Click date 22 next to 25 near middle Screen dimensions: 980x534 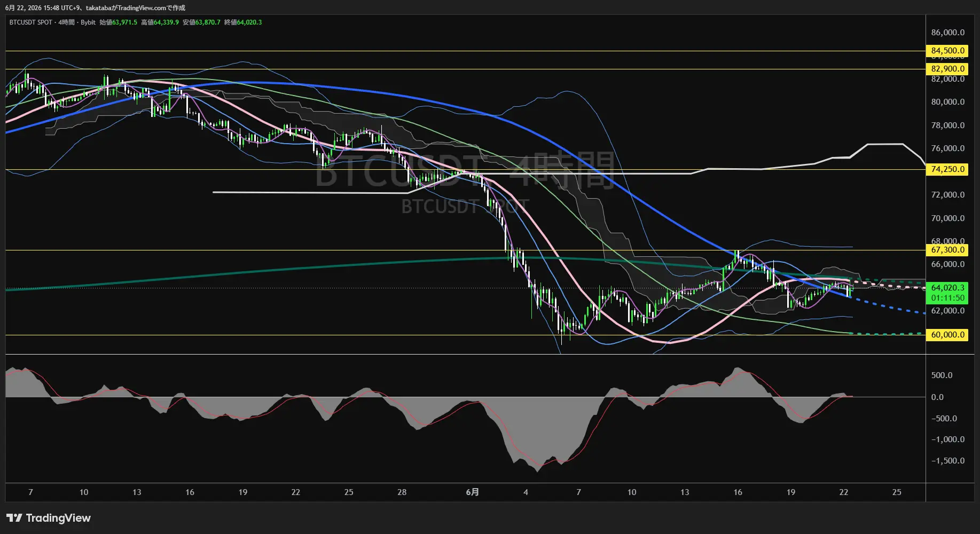(x=295, y=492)
